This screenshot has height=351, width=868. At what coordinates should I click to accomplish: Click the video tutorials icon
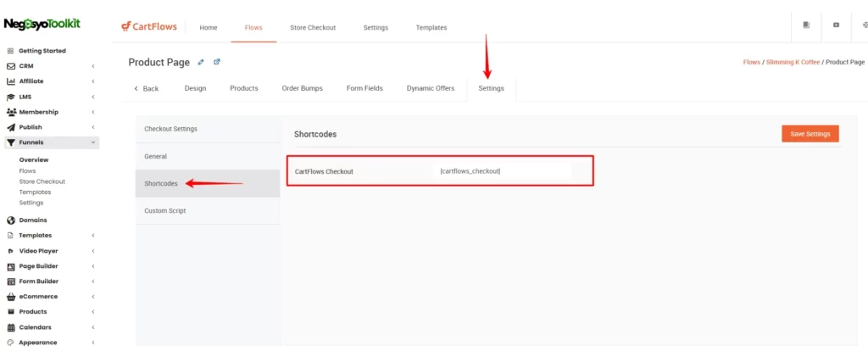tap(836, 25)
